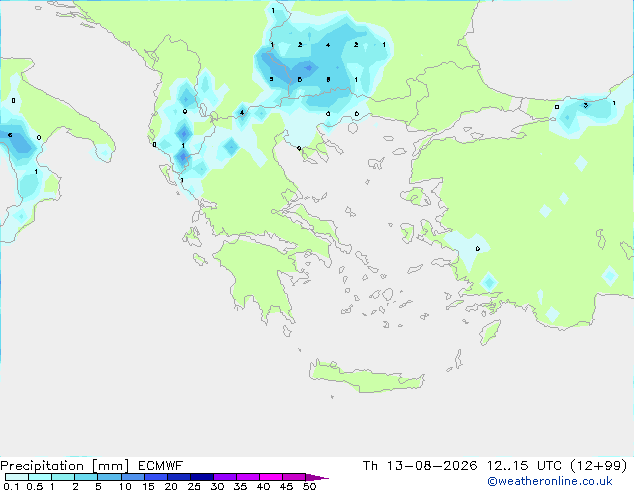
Task: Click the island of Crete on map
Action: coord(366,377)
